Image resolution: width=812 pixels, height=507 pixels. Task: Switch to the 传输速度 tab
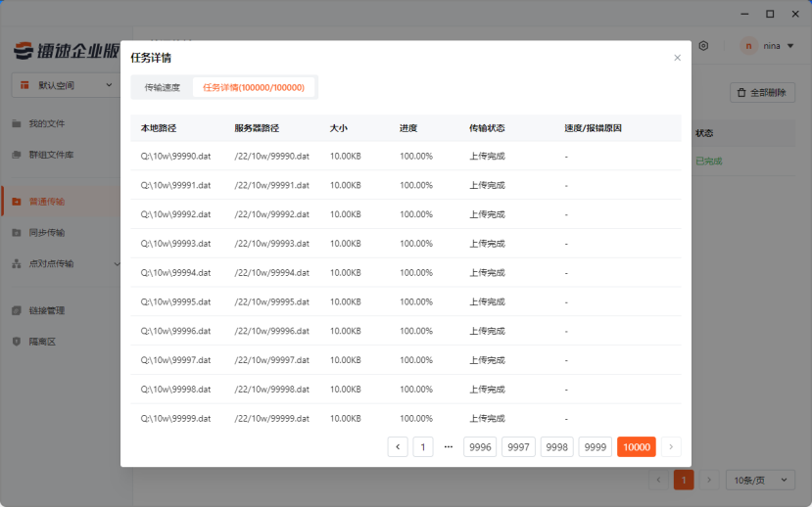pyautogui.click(x=162, y=87)
